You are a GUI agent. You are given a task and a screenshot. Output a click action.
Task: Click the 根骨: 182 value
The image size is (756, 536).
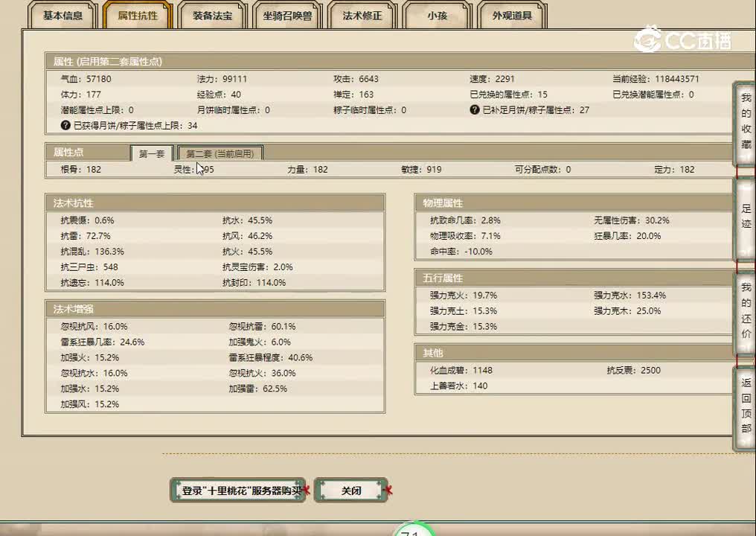coord(81,169)
